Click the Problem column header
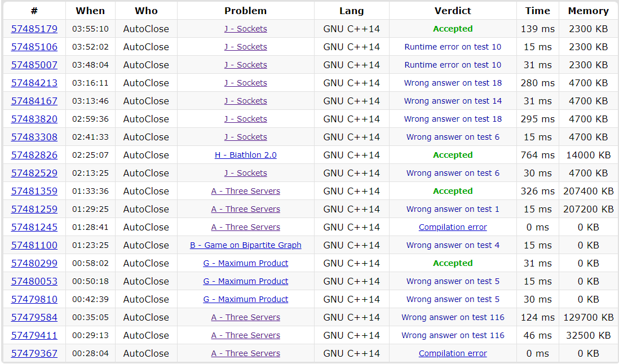 click(x=245, y=11)
